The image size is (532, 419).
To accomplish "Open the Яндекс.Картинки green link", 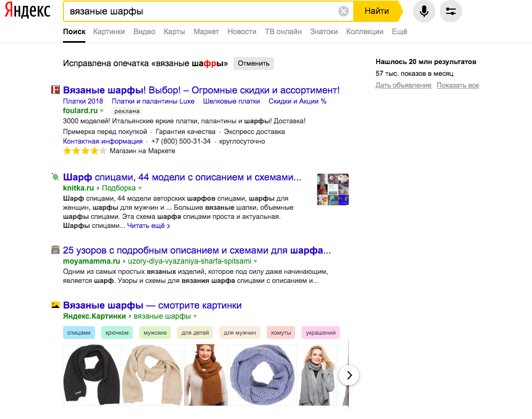I will click(x=94, y=316).
